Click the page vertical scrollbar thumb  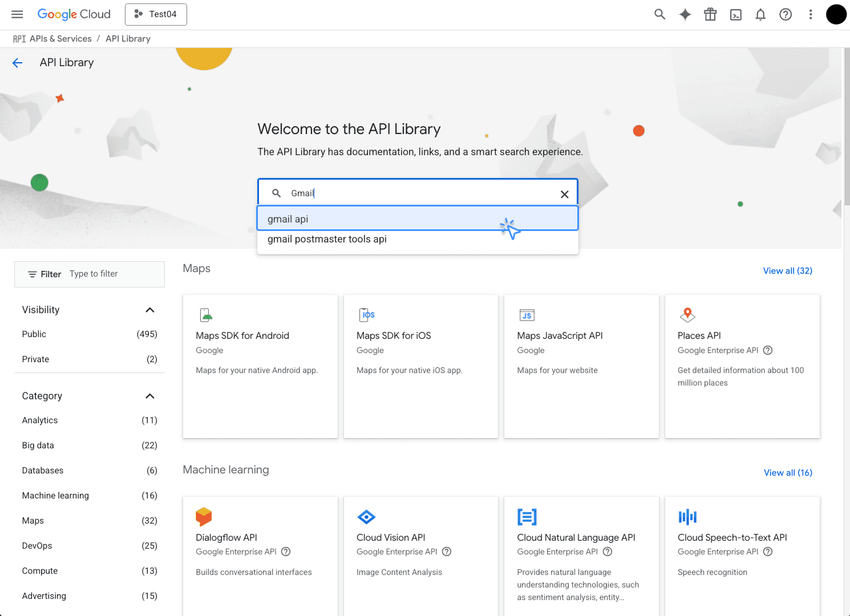847,127
